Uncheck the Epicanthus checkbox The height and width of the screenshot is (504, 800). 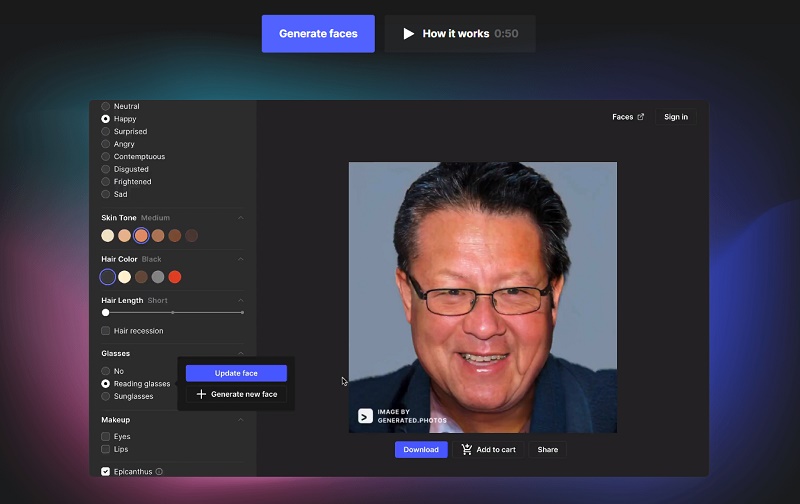pyautogui.click(x=106, y=471)
